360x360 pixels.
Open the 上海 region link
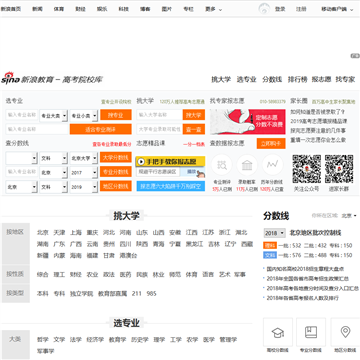point(76,233)
